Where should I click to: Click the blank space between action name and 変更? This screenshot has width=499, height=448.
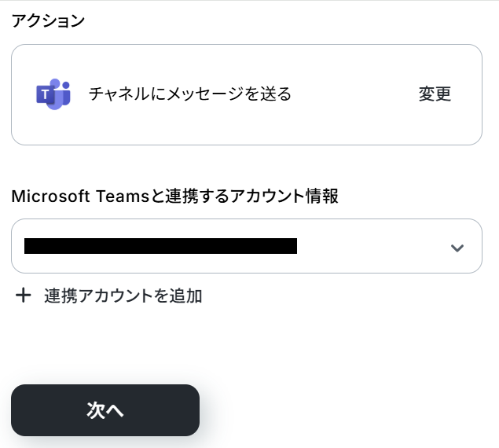[354, 94]
